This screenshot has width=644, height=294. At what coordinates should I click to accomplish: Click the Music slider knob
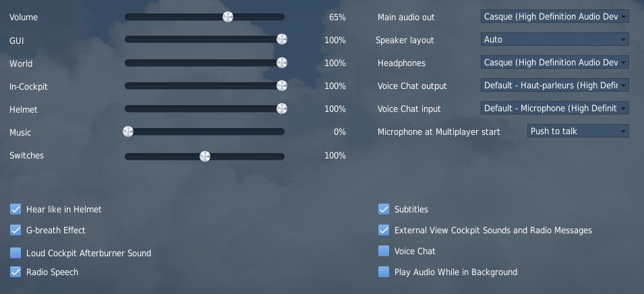click(x=128, y=131)
